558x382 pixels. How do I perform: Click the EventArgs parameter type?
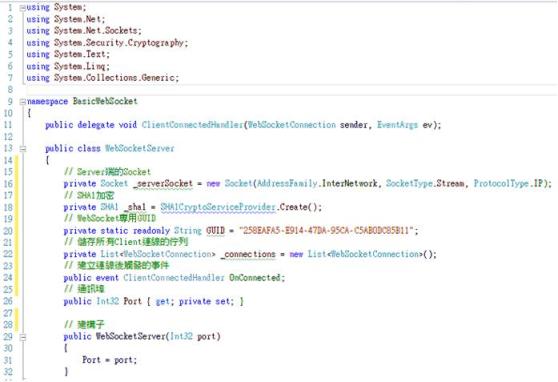point(397,125)
